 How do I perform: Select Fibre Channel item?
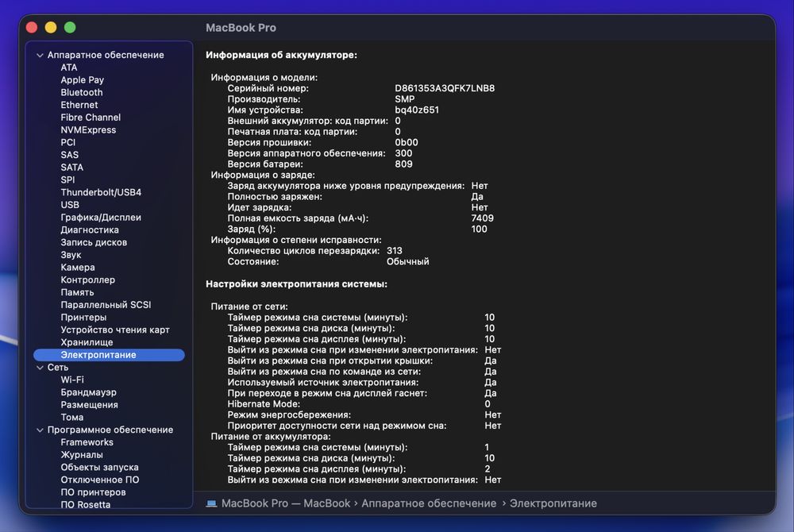click(x=91, y=118)
